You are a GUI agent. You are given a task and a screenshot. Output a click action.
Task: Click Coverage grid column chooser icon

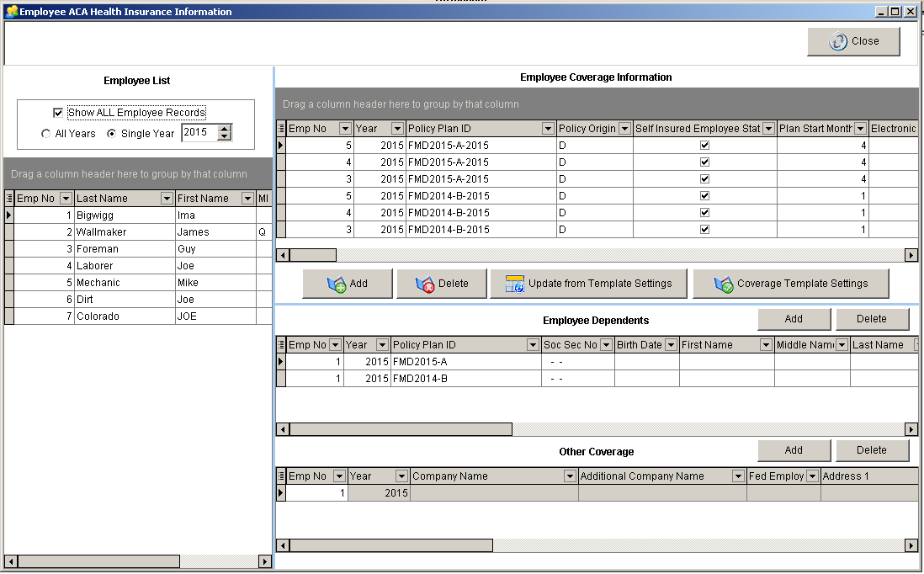(281, 129)
